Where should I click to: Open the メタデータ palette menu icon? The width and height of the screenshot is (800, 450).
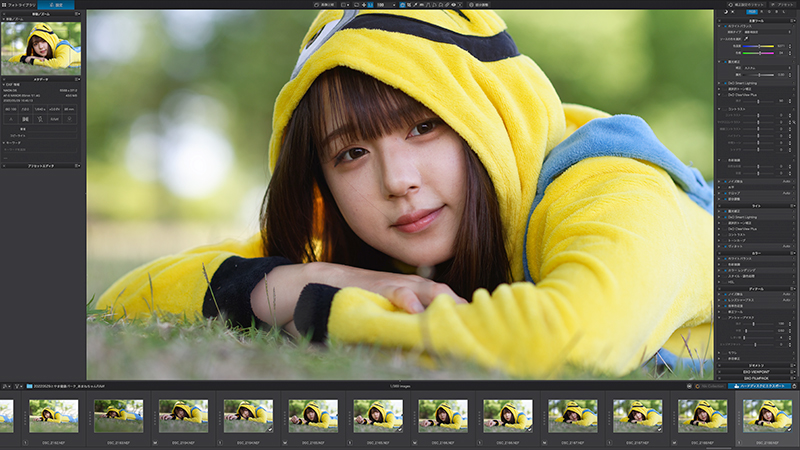click(x=77, y=79)
